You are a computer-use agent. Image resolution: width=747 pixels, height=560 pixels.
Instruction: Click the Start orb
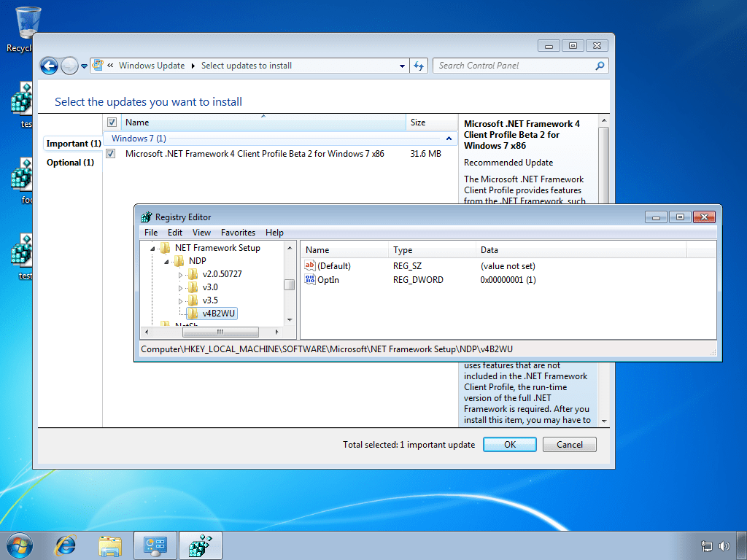tap(20, 545)
